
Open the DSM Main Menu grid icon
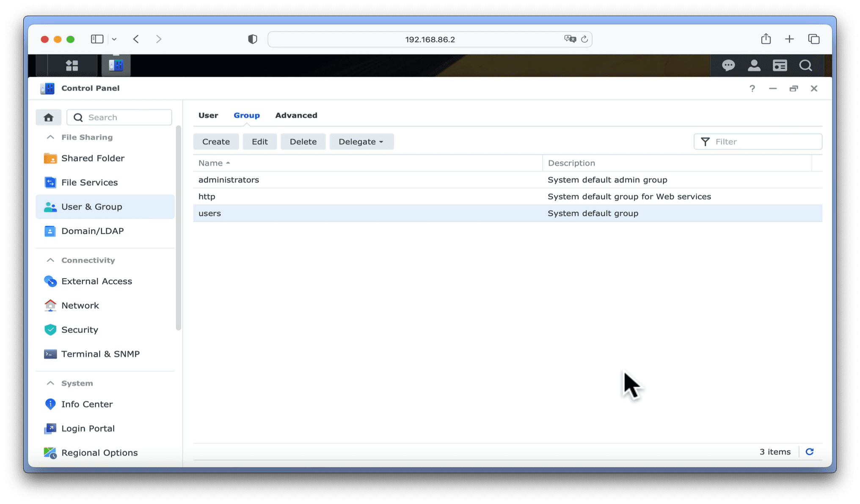(72, 66)
